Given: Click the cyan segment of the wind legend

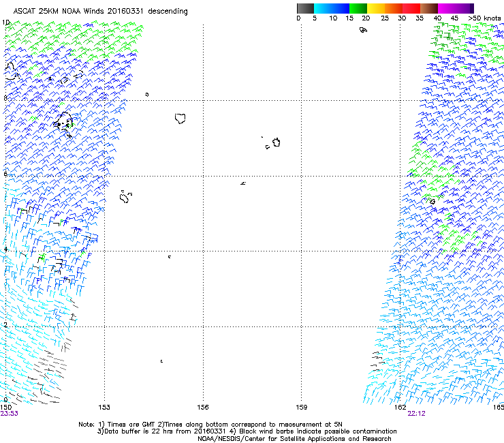Looking at the screenshot, I should click(x=323, y=8).
